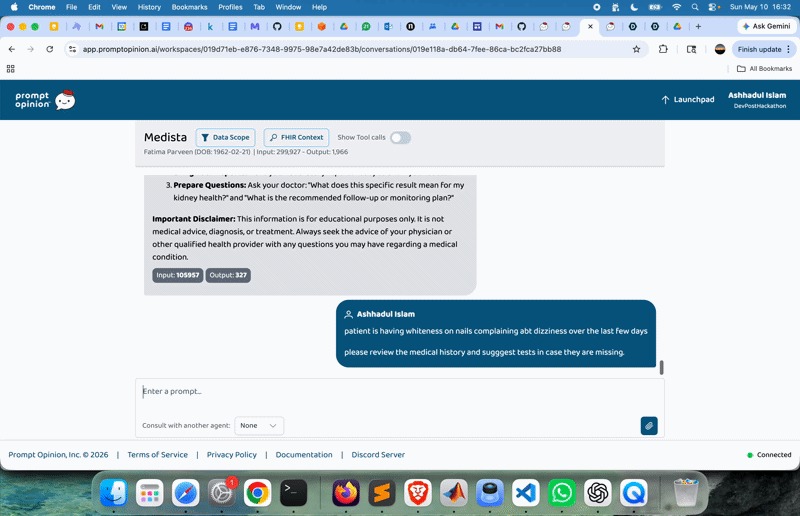Click the Prompt Opinion logo

(45, 100)
